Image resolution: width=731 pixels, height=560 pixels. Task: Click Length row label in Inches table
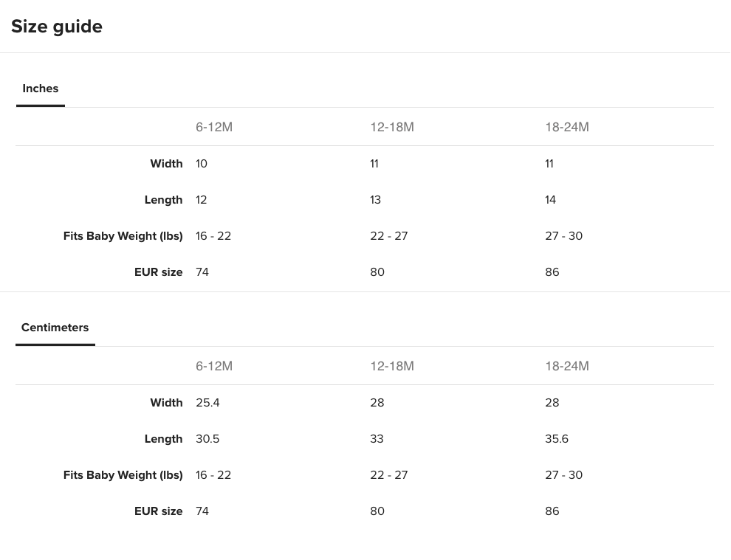click(164, 200)
